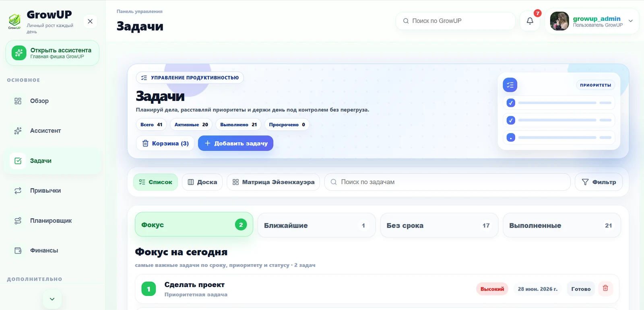644x310 pixels.
Task: Click the magnifier icon in the top search
Action: pos(406,21)
